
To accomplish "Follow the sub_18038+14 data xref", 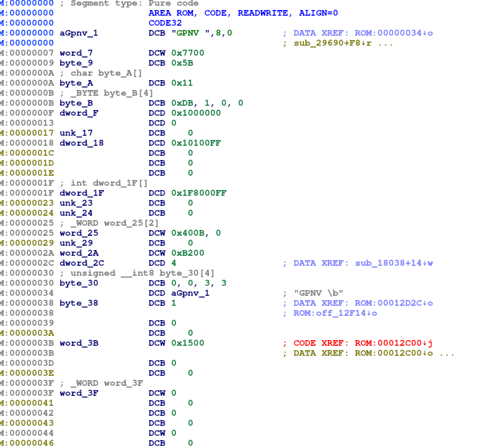I will [x=394, y=263].
